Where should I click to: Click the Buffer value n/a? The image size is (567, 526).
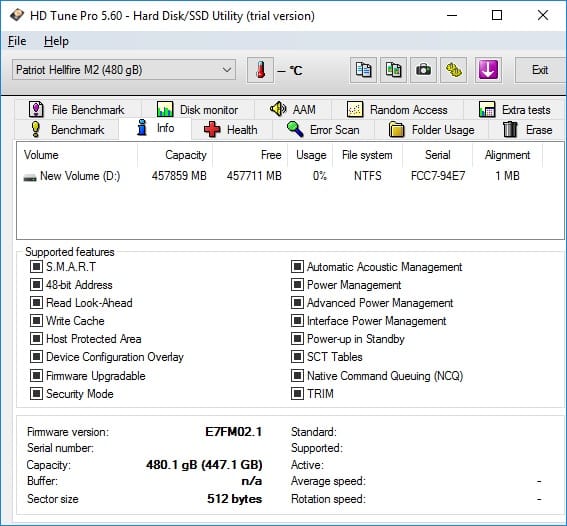252,481
